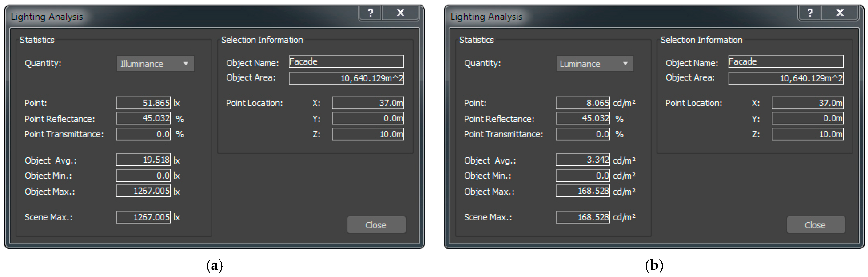
Task: Close left dialog with X icon
Action: tap(400, 13)
